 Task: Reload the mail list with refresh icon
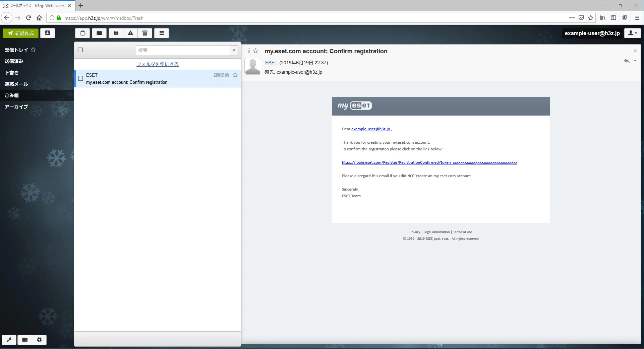(82, 33)
